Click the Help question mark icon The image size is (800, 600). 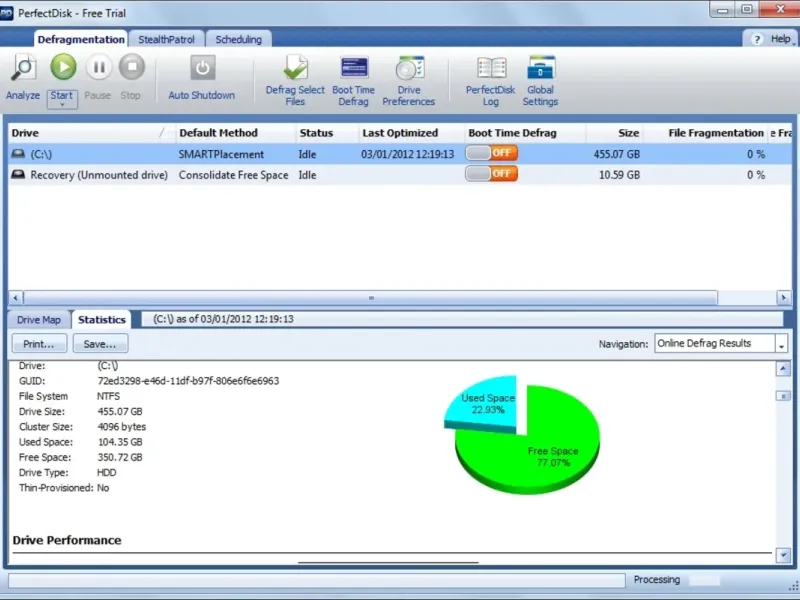(757, 39)
